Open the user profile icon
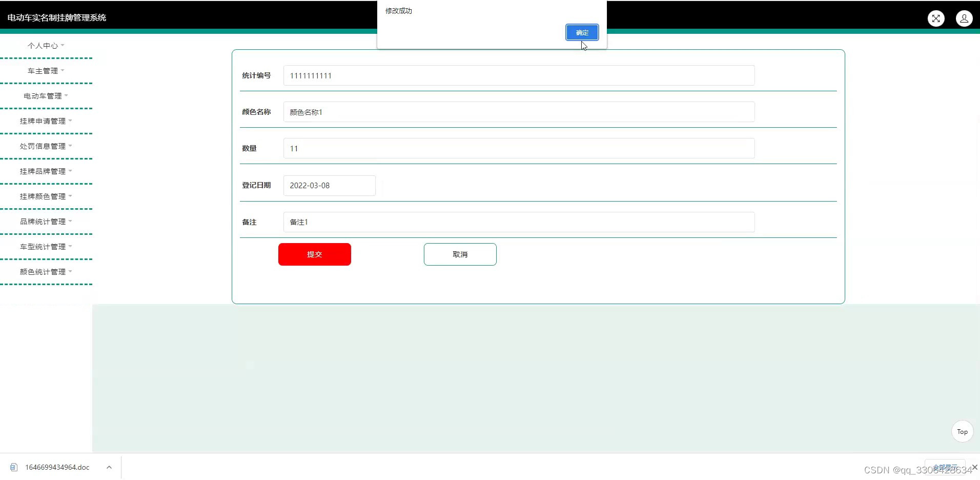The height and width of the screenshot is (480, 980). coord(964,18)
